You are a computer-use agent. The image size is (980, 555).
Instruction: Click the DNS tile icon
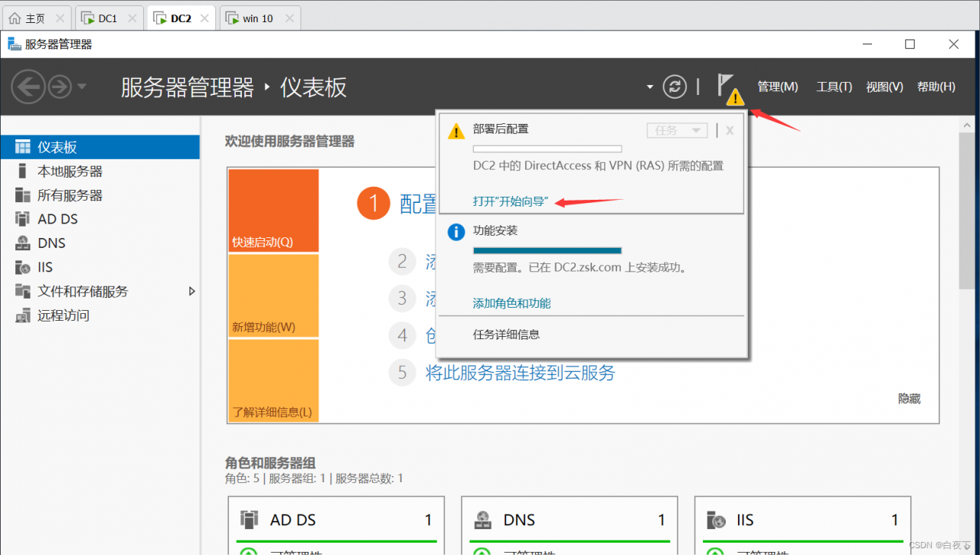click(x=482, y=520)
